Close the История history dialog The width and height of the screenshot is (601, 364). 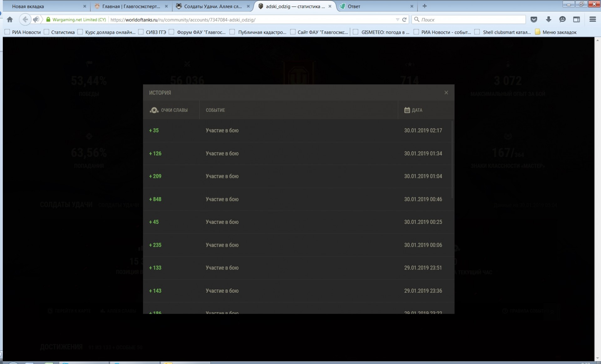pos(446,93)
